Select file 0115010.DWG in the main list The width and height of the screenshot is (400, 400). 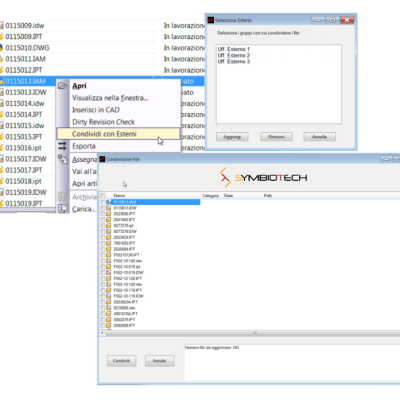pos(27,48)
